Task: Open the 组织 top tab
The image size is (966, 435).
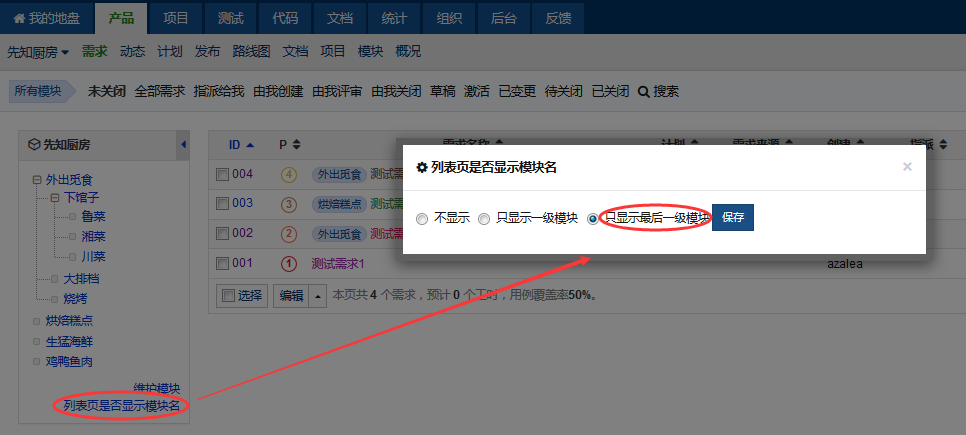Action: click(448, 18)
